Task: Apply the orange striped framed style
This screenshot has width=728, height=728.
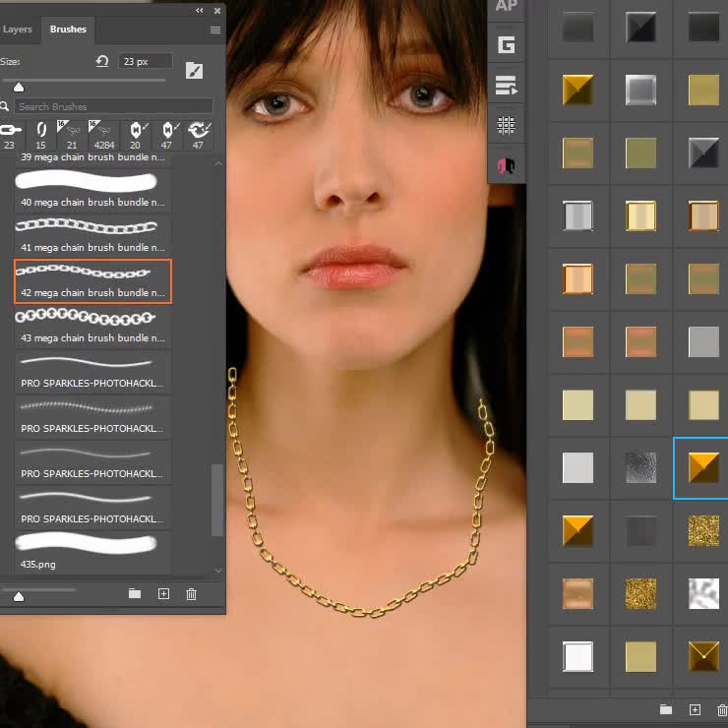Action: point(577,278)
